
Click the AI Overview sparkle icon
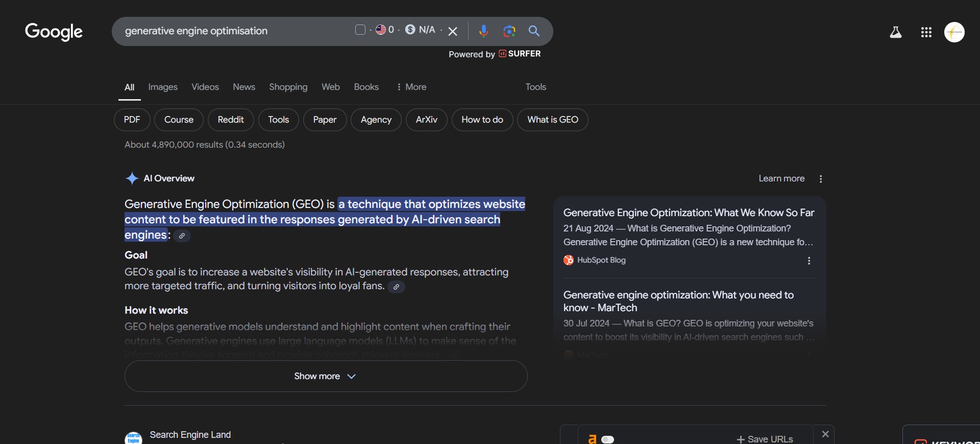point(132,178)
